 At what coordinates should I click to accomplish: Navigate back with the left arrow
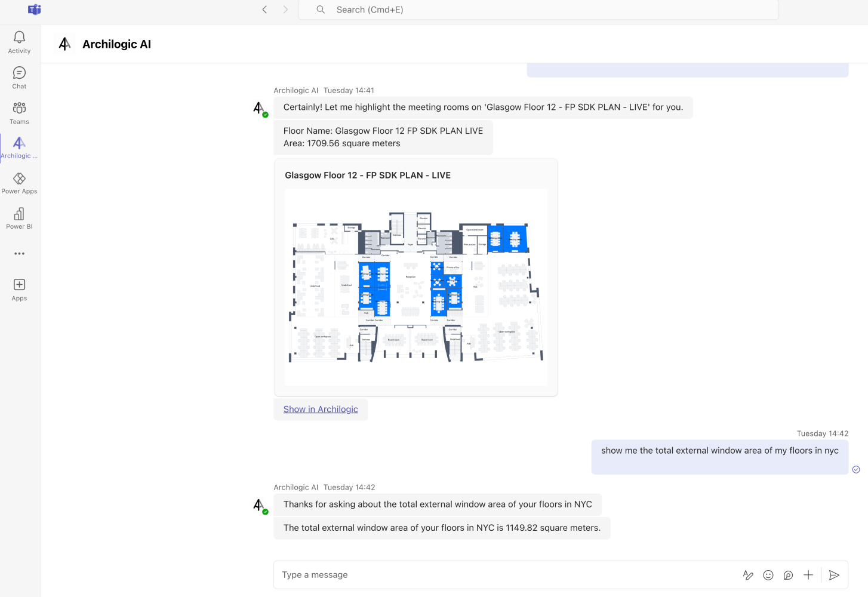[x=264, y=10]
